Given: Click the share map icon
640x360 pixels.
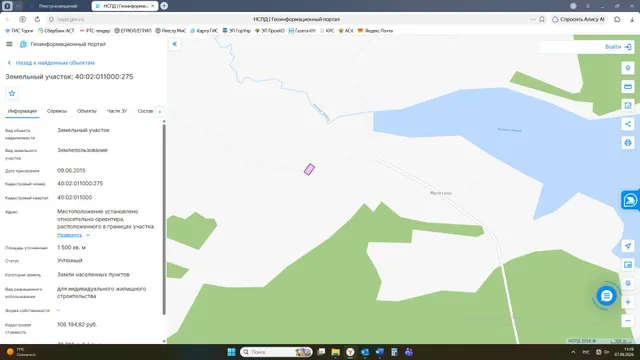Looking at the screenshot, I should (x=628, y=124).
